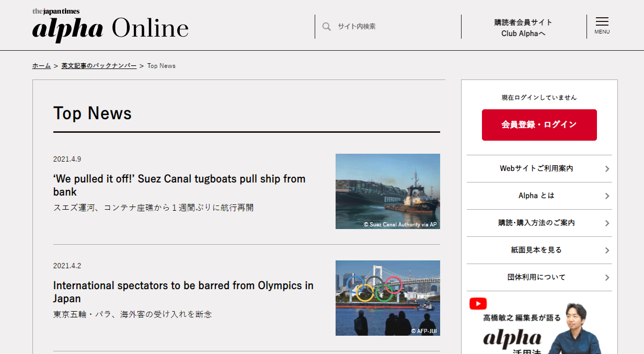Open 高橋敏之編集長 alpha活用法 video banner
Viewport: 644px width, 354px height.
click(539, 325)
